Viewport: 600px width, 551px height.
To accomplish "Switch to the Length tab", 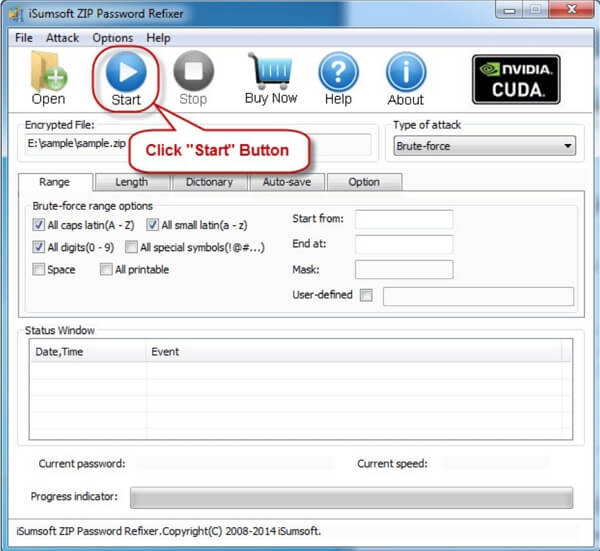I will 132,182.
